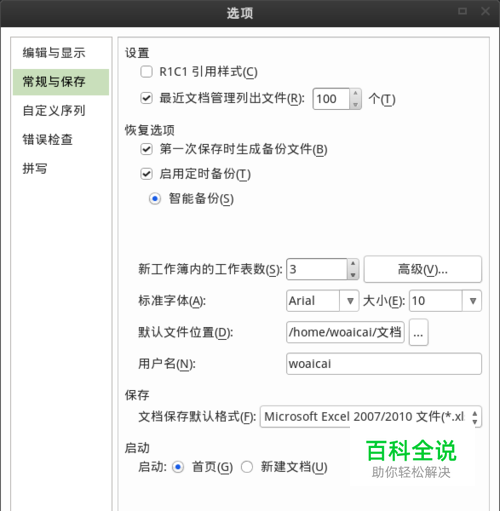Viewport: 500px width, 511px height.
Task: Enable R1C1 引用样式 checkbox
Action: (146, 72)
